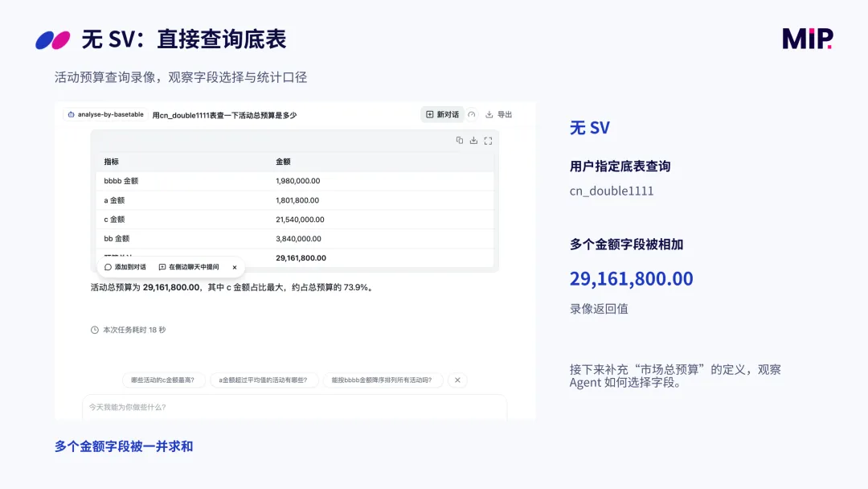Click 添加到对话 in the floating toolbar
The width and height of the screenshot is (868, 489).
click(125, 267)
